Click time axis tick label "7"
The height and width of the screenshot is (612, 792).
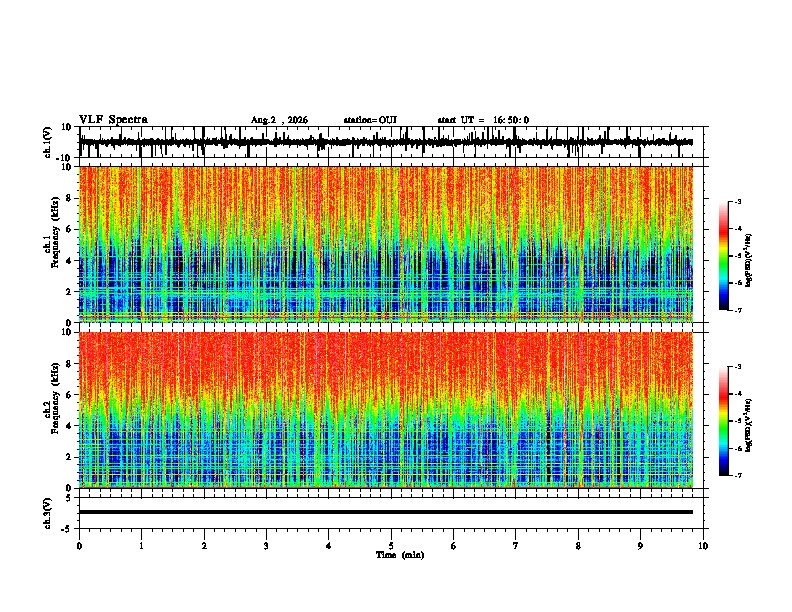coord(516,546)
